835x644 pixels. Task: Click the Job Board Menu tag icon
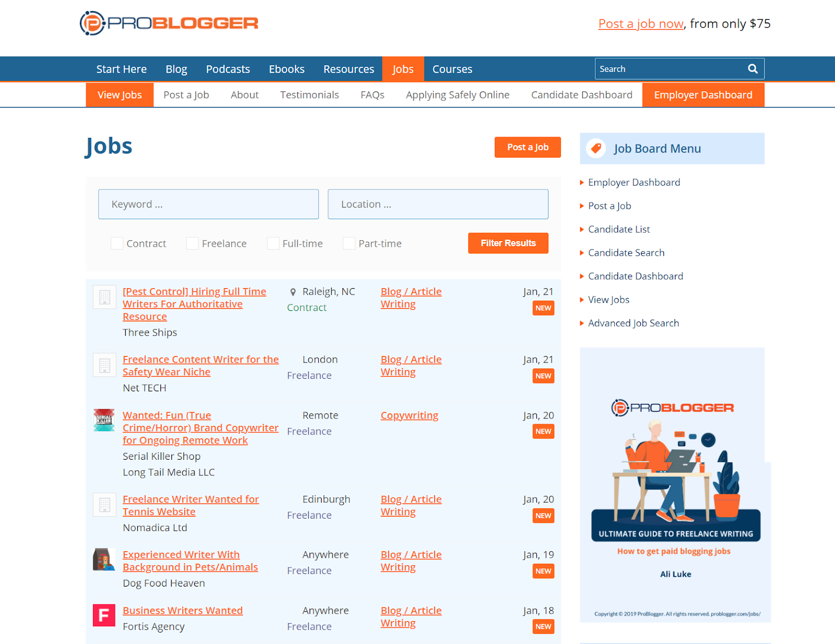[596, 148]
